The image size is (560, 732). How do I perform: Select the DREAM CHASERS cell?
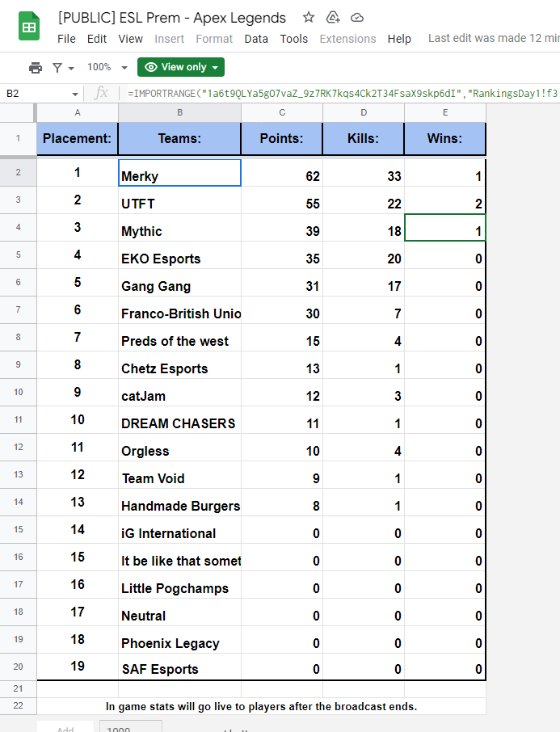click(180, 421)
